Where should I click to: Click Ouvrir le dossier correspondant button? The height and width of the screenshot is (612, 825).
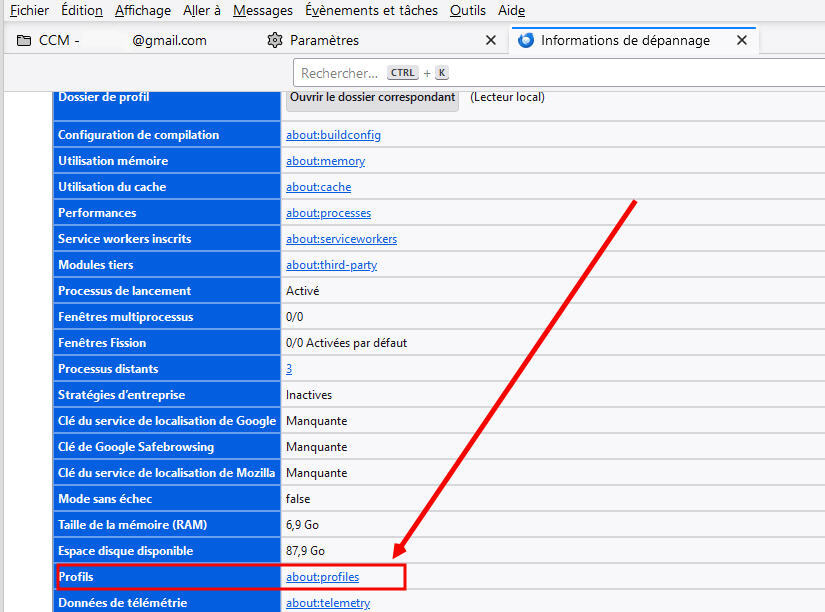pos(373,98)
